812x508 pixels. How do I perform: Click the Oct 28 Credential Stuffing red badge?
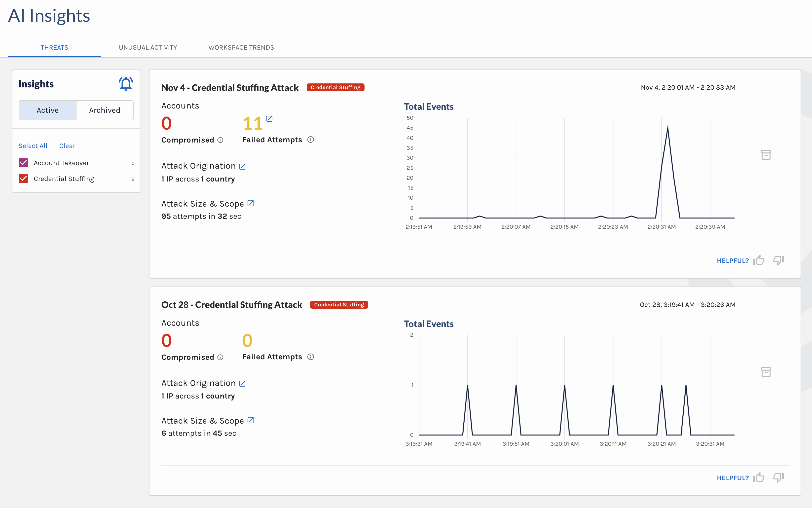point(339,304)
